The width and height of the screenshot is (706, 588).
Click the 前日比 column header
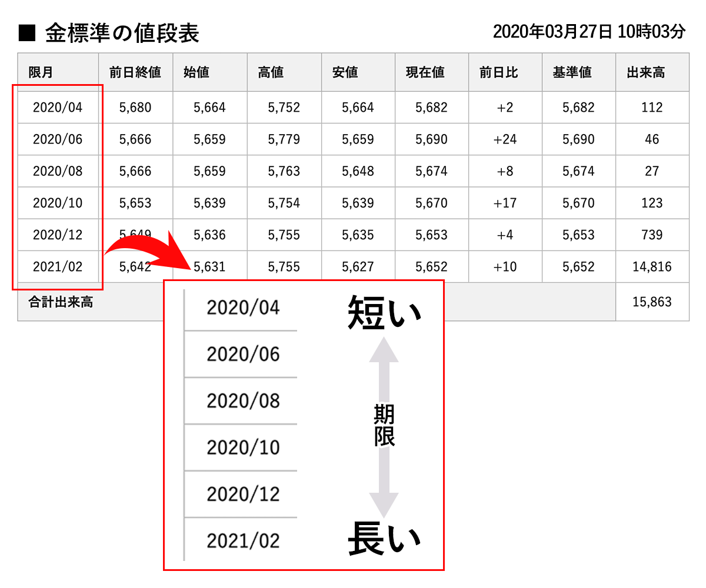(x=498, y=72)
